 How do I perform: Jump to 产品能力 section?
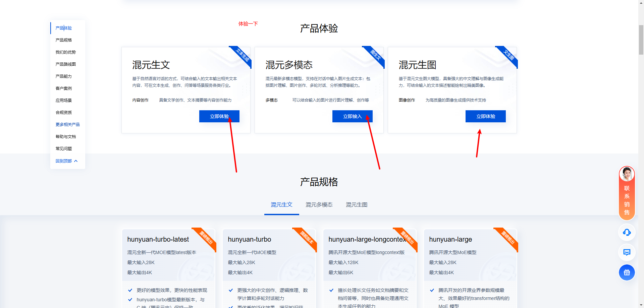(64, 76)
